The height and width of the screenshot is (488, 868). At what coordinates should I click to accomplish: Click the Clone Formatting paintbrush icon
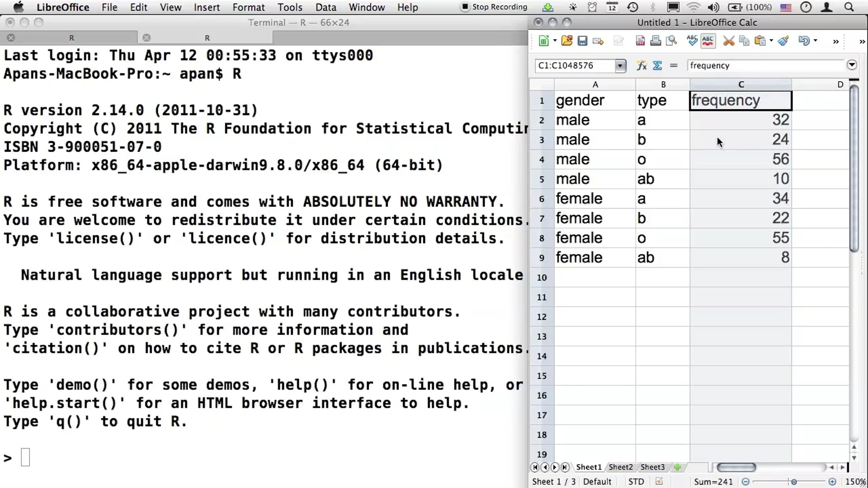783,41
